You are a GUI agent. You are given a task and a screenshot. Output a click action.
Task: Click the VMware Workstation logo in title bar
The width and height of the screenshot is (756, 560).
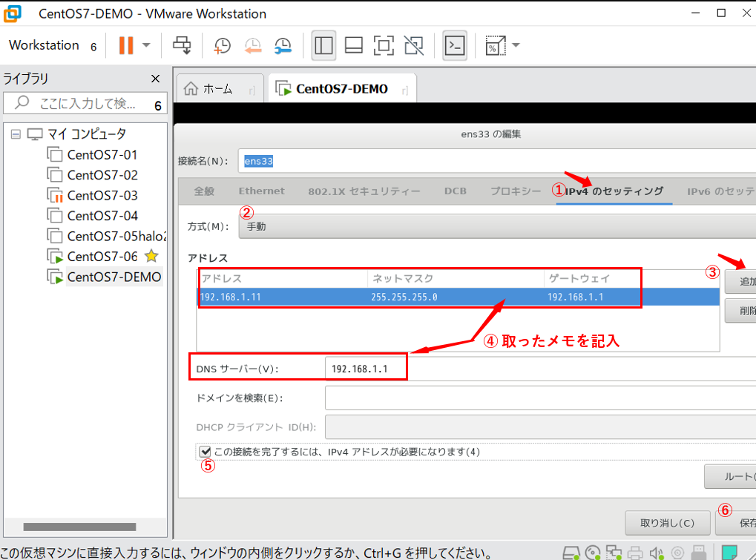point(12,13)
